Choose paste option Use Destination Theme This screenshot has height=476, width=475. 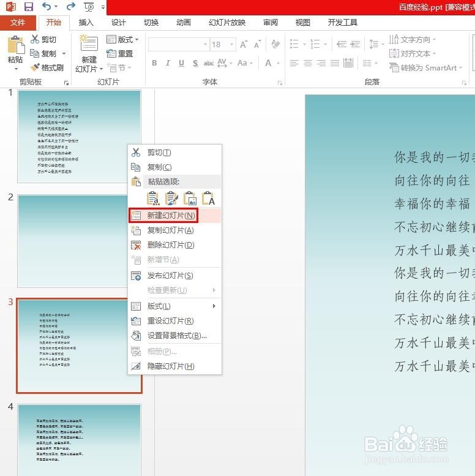click(x=153, y=198)
